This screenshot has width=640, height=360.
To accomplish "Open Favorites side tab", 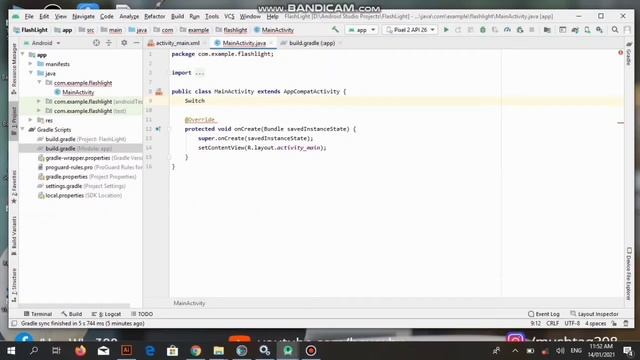I will [x=14, y=187].
